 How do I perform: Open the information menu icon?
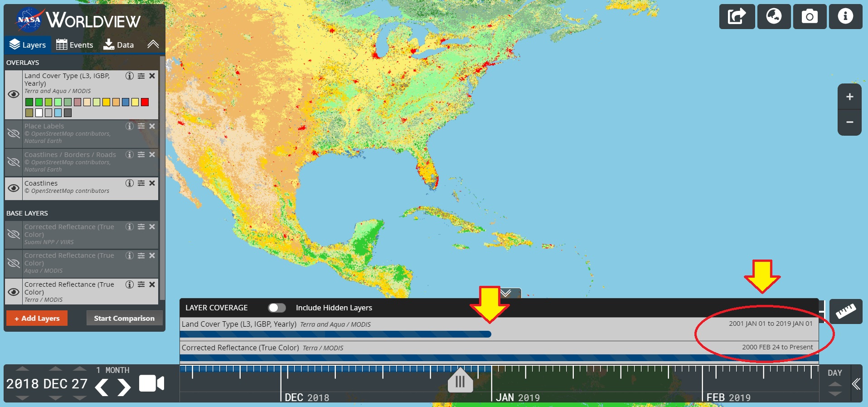(845, 16)
